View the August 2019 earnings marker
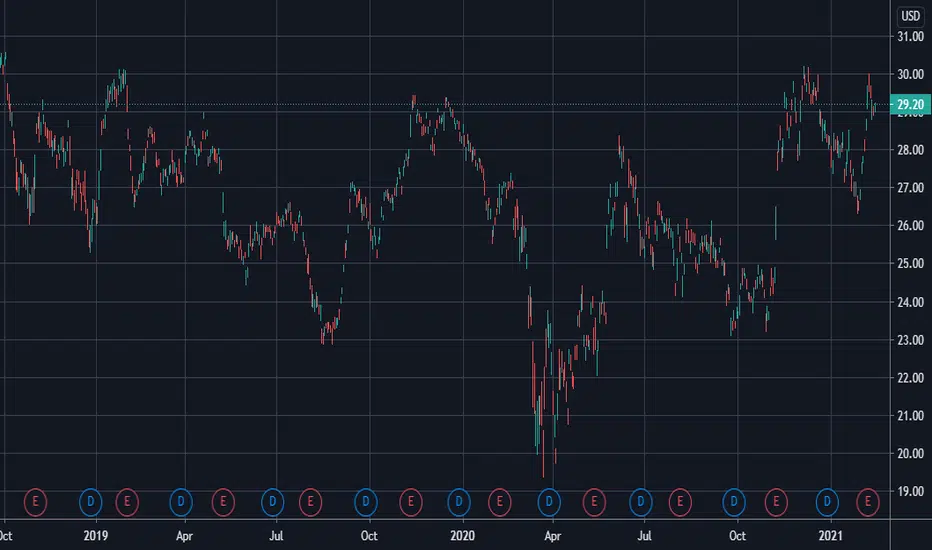Screen dimensions: 932x550 click(310, 502)
